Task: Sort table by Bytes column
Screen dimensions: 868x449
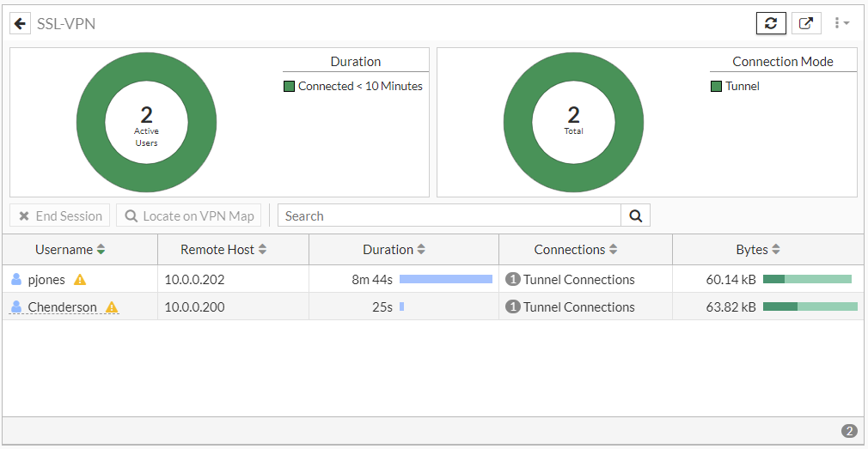Action: 758,250
